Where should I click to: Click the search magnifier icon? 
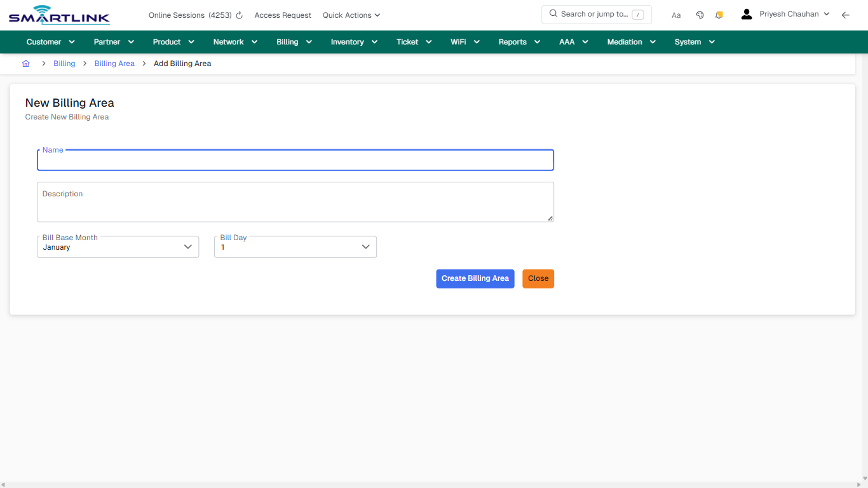coord(552,13)
